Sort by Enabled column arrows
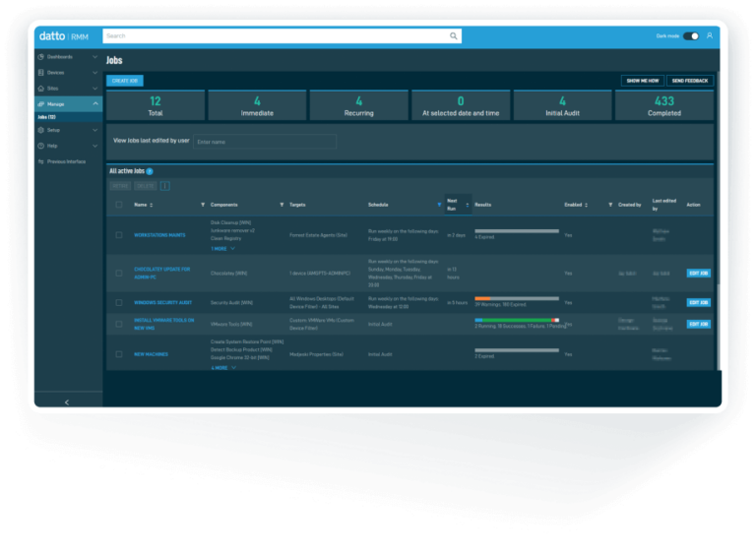Image resolution: width=756 pixels, height=554 pixels. [587, 205]
